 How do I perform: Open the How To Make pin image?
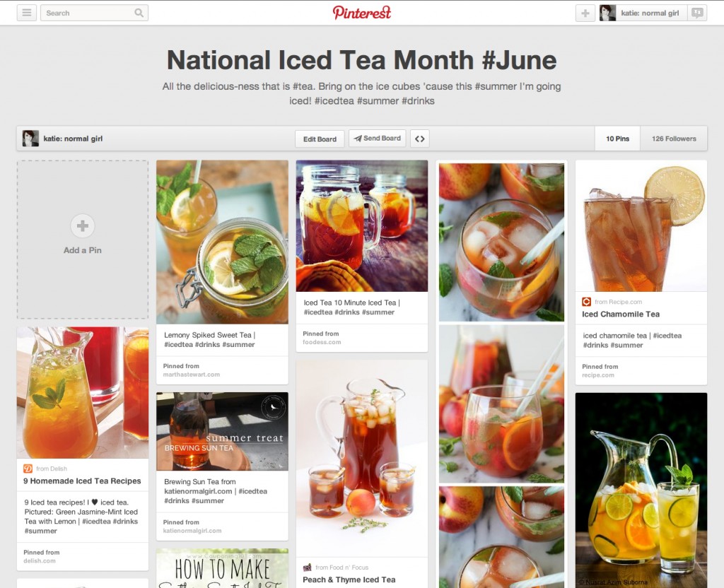pyautogui.click(x=222, y=568)
